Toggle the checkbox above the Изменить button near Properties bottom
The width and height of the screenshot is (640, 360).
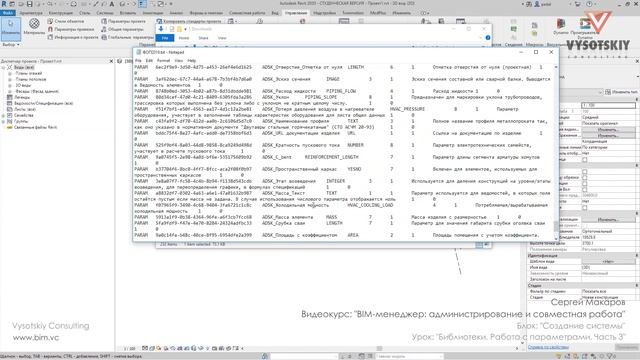(x=584, y=208)
